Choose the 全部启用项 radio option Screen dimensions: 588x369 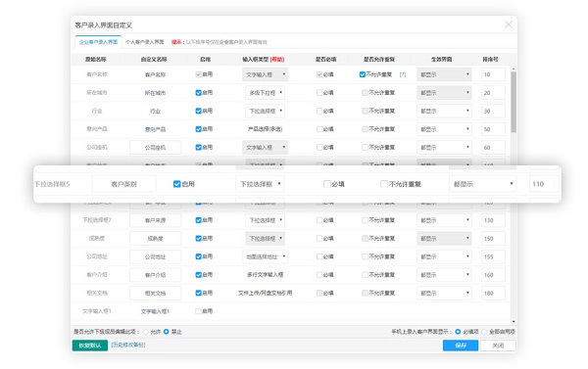pyautogui.click(x=484, y=332)
